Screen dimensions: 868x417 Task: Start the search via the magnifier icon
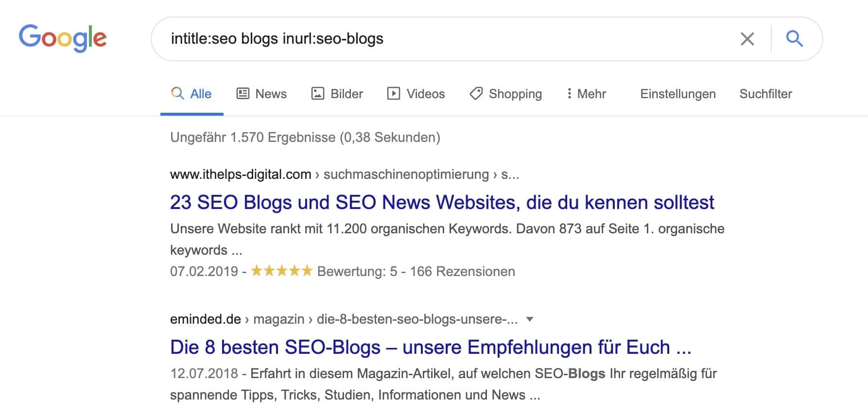(x=795, y=38)
